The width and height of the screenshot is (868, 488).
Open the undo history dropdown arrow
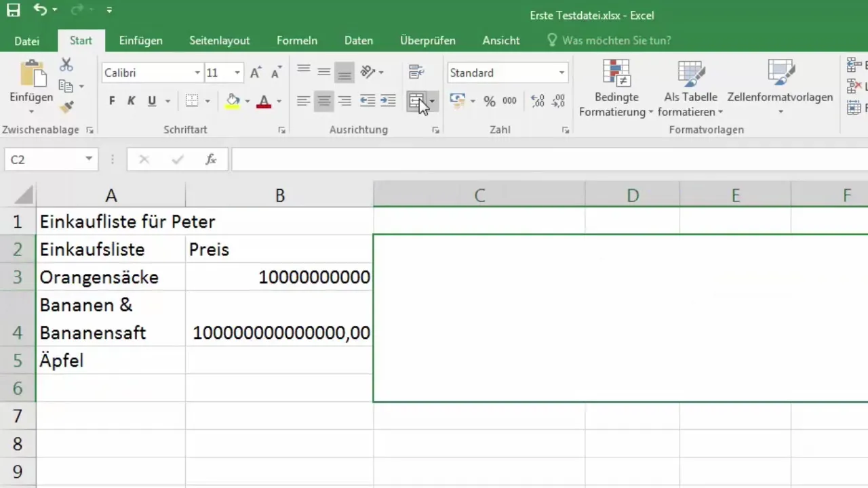tap(55, 11)
